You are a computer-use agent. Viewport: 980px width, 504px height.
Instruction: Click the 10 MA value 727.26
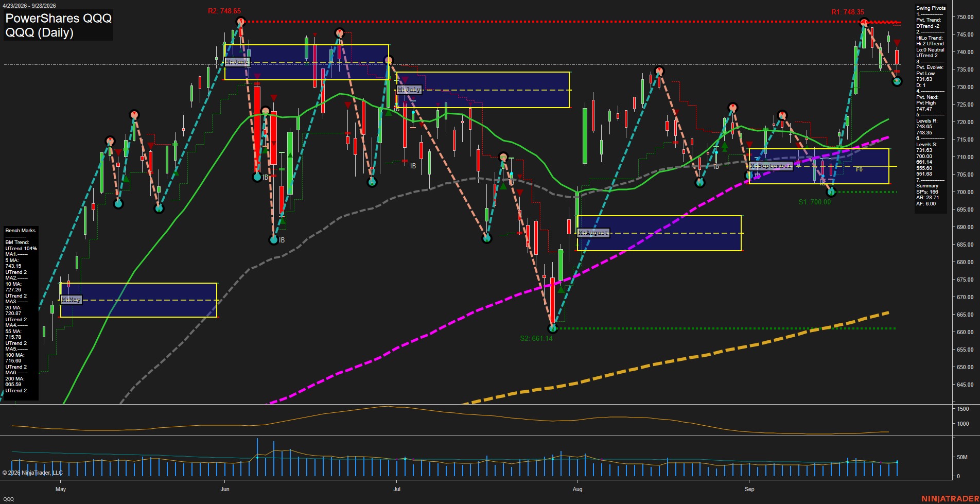point(13,290)
